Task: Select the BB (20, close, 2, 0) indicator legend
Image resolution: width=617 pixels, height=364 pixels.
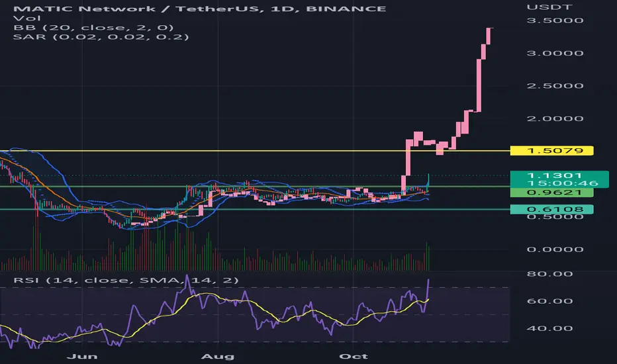Action: 93,28
